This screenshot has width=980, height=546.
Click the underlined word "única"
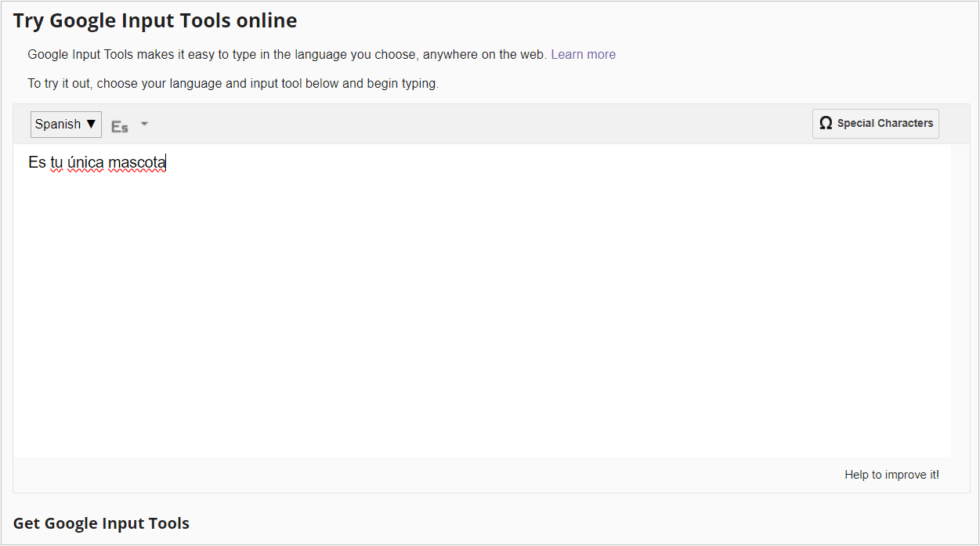pos(85,163)
